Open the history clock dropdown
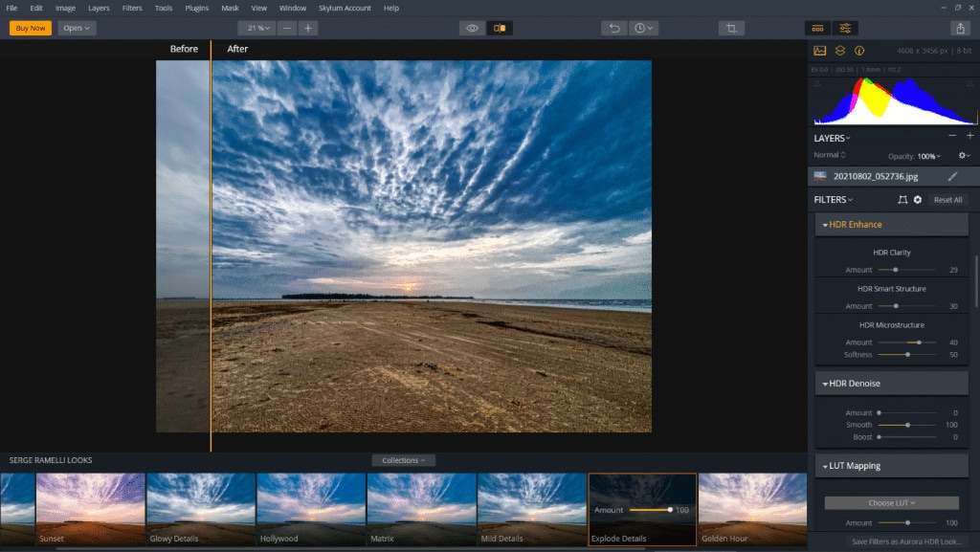The image size is (980, 552). tap(643, 28)
